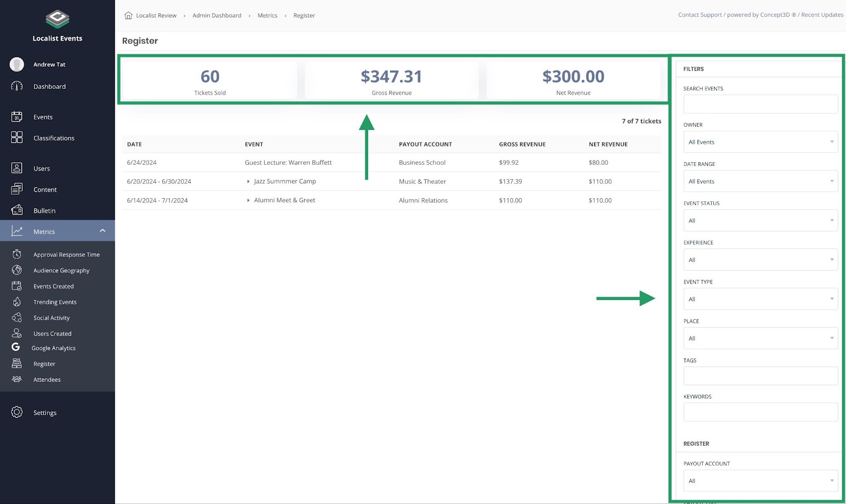Click the home icon in breadcrumb
This screenshot has width=846, height=504.
pos(128,15)
